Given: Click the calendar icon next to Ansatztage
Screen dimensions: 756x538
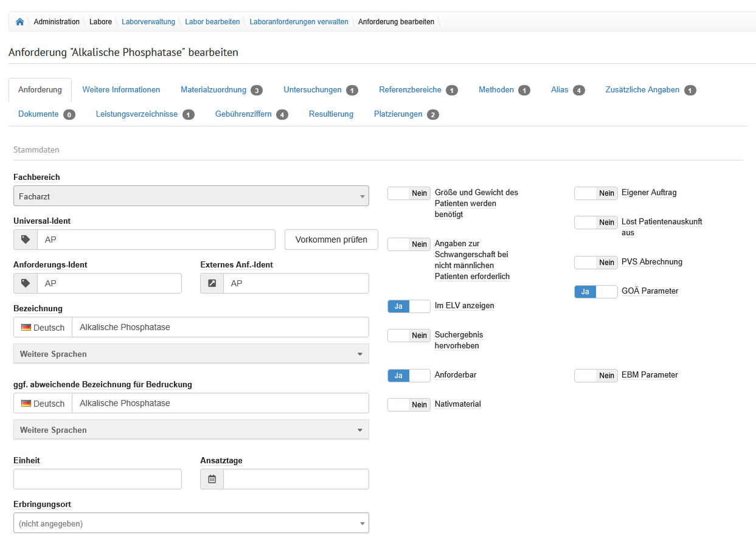Looking at the screenshot, I should pyautogui.click(x=212, y=479).
